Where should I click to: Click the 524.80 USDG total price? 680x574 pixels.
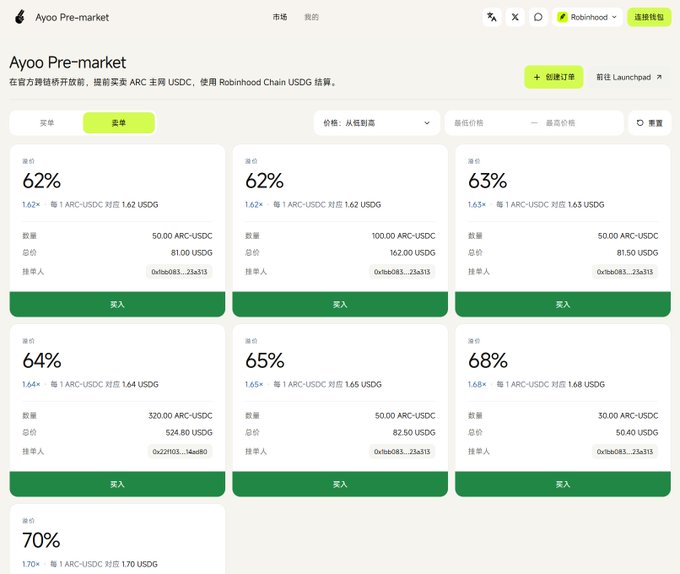(189, 432)
